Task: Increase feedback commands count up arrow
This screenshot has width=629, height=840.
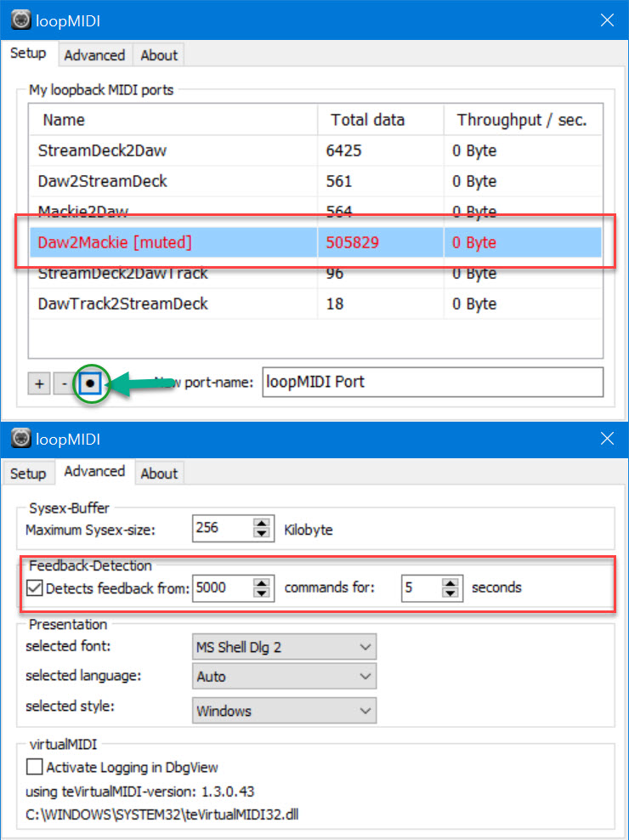Action: (263, 582)
